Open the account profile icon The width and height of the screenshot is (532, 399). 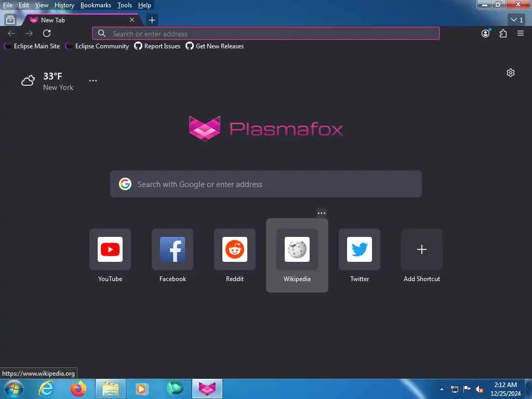486,33
